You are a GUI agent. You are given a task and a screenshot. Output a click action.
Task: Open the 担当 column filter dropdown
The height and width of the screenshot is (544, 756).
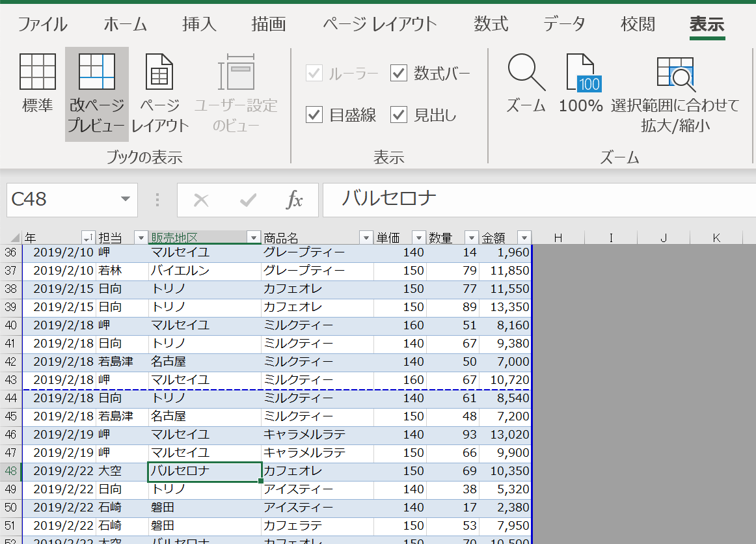tap(141, 238)
